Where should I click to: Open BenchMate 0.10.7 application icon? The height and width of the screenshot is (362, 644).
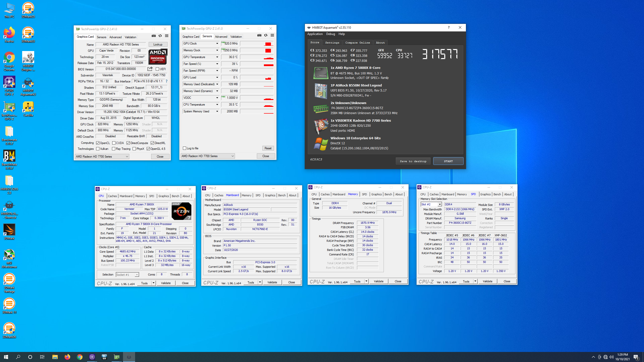point(9,160)
